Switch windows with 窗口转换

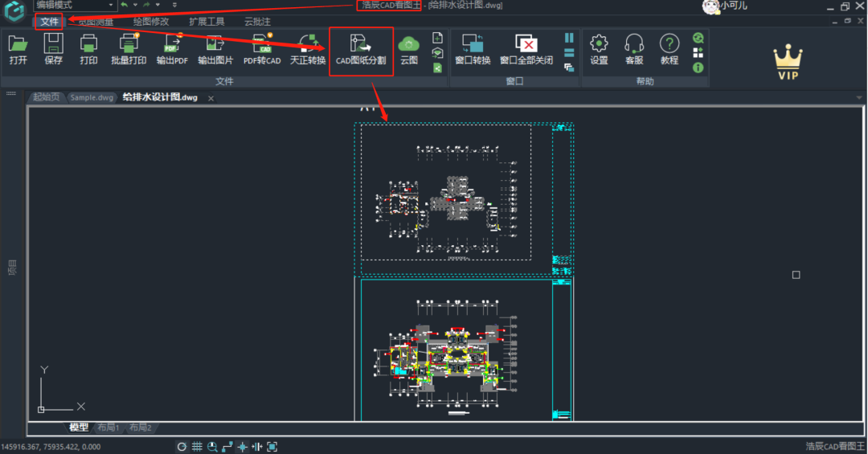[473, 49]
